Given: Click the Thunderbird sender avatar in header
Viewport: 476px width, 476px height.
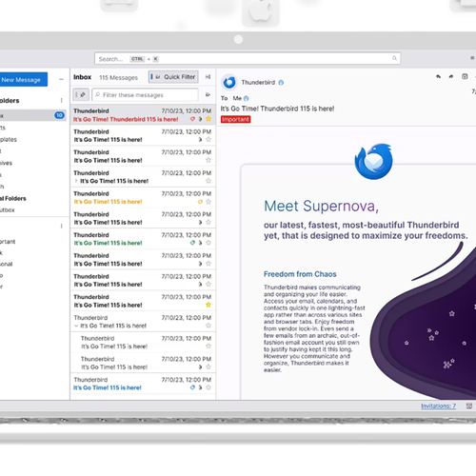Looking at the screenshot, I should pos(229,83).
